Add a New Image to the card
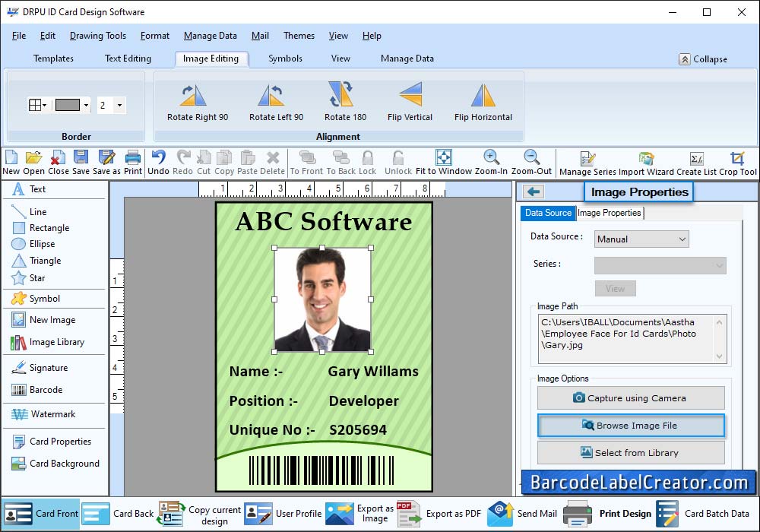The height and width of the screenshot is (532, 760). point(43,320)
